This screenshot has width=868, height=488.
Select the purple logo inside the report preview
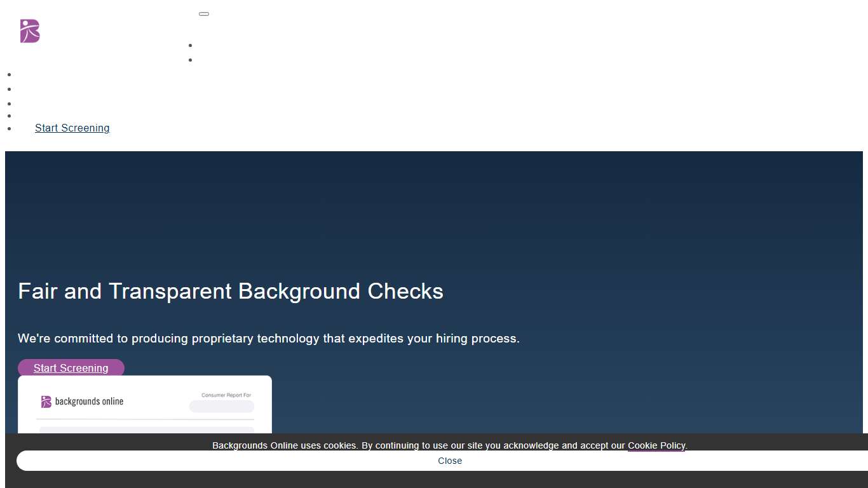46,401
